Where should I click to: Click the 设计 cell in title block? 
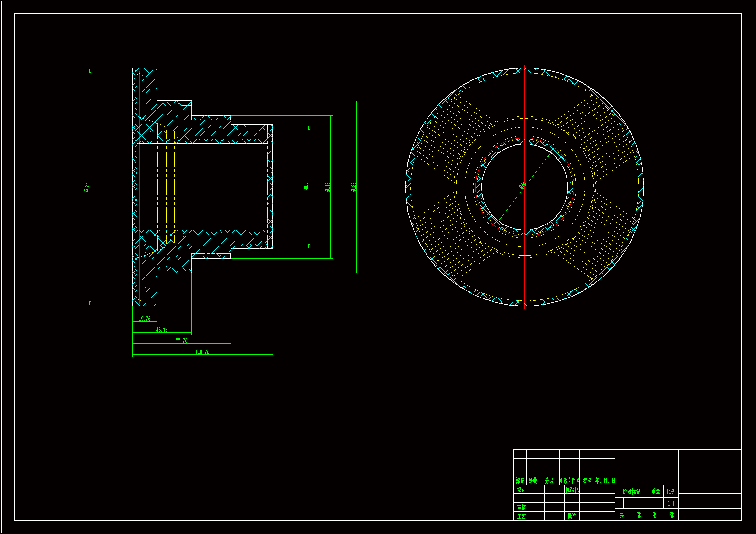(x=521, y=490)
